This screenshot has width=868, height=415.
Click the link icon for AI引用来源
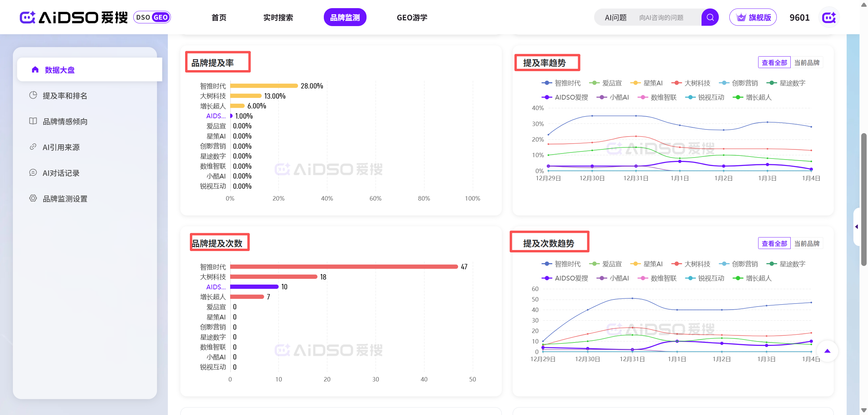[x=33, y=147]
